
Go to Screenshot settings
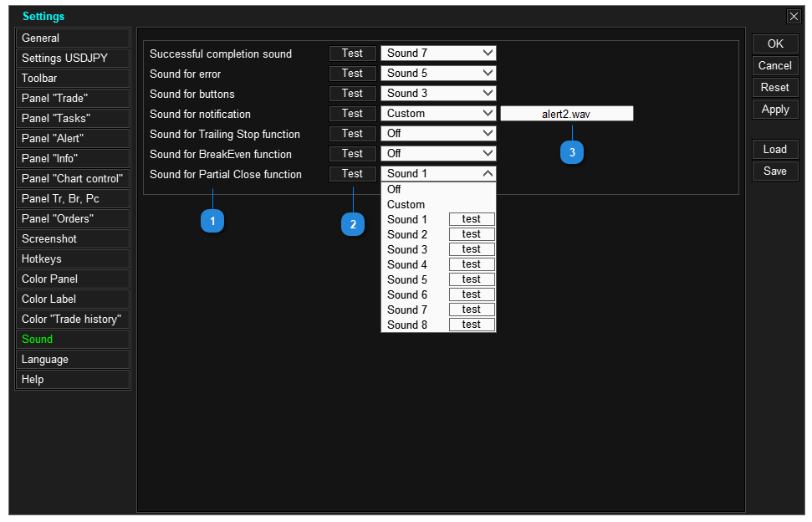[73, 238]
